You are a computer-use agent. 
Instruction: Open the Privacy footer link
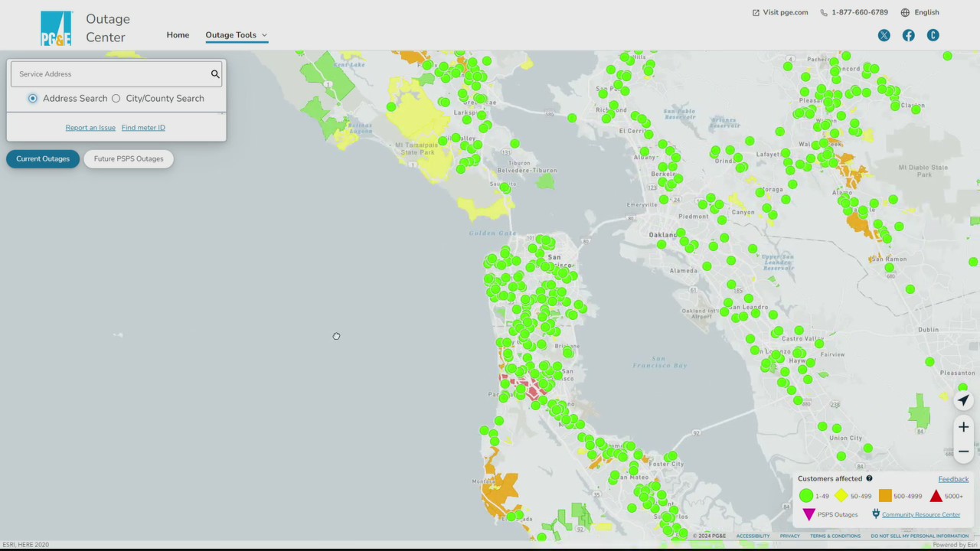coord(790,536)
